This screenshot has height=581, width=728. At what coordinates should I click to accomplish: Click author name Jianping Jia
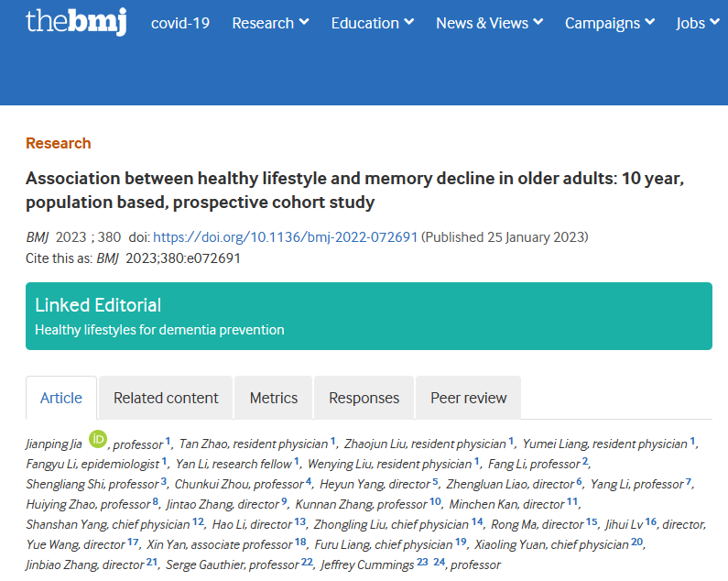pos(54,444)
